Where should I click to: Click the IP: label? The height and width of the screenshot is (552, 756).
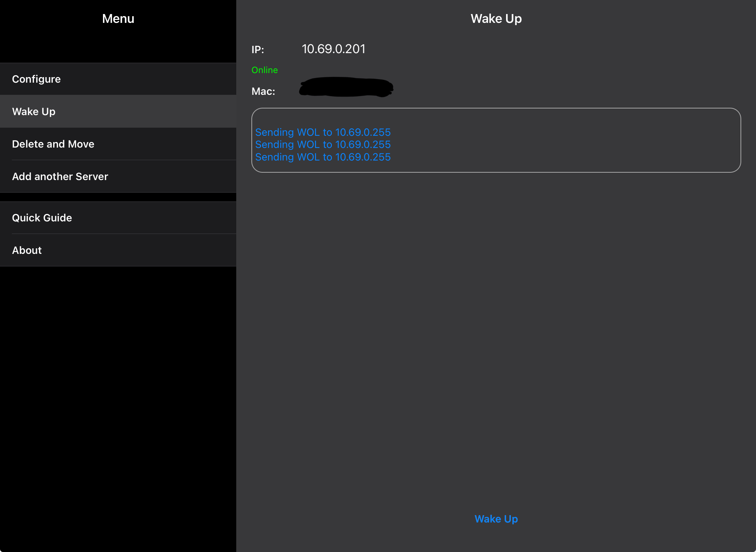tap(258, 49)
